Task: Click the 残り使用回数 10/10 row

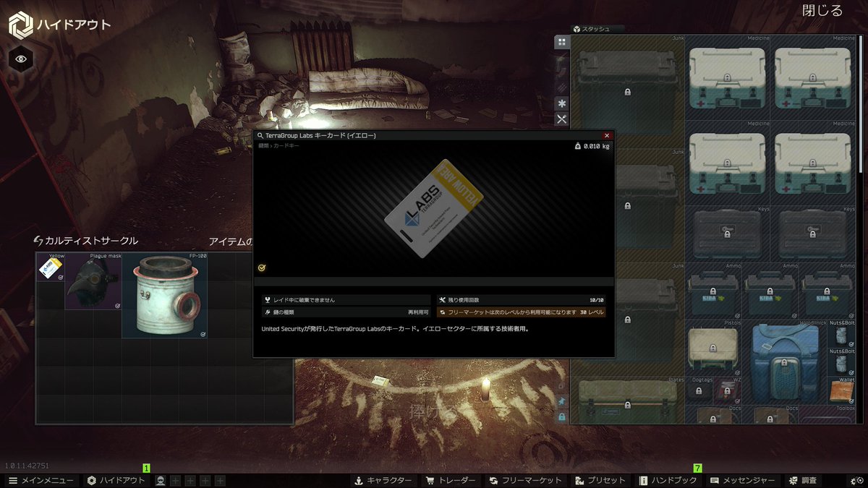Action: coord(521,299)
